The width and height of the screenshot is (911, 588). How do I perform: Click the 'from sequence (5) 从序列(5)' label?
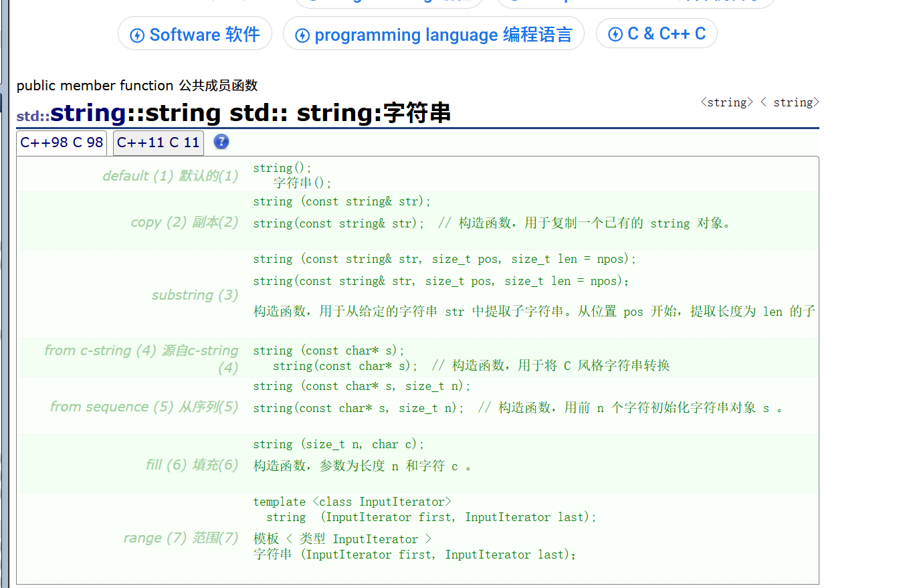(144, 407)
